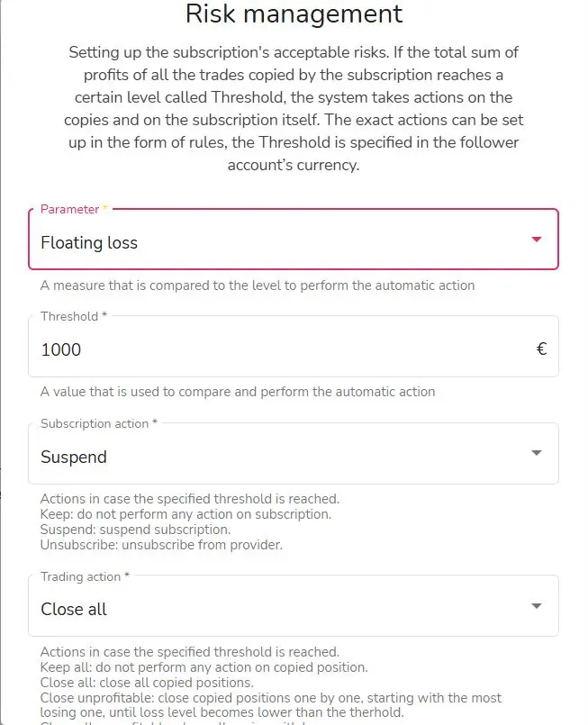The image size is (588, 725).
Task: Click the Risk management heading
Action: pos(294,14)
